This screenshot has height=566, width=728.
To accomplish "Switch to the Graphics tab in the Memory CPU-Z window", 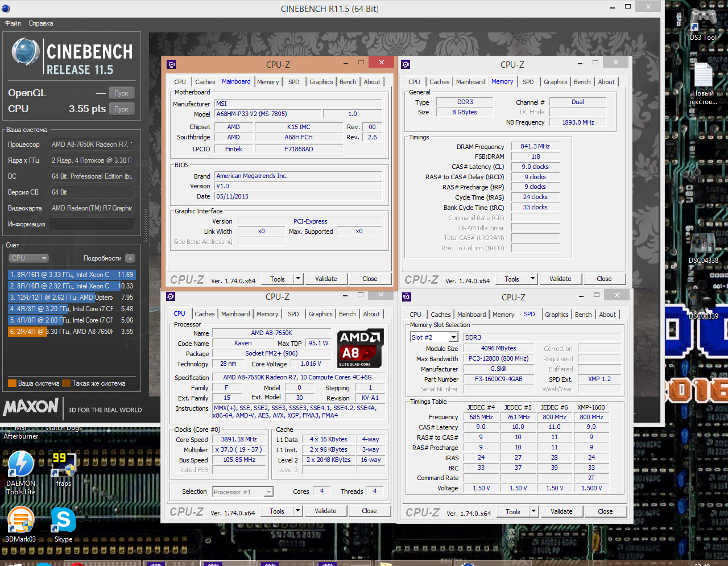I will click(x=556, y=82).
